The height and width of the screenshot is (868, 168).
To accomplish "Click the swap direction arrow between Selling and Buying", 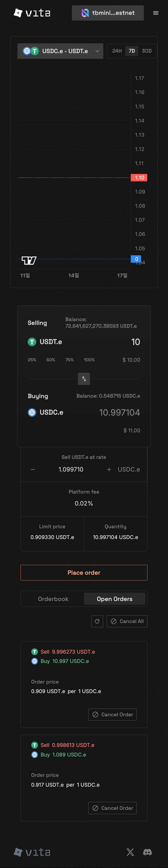I will coord(84,379).
